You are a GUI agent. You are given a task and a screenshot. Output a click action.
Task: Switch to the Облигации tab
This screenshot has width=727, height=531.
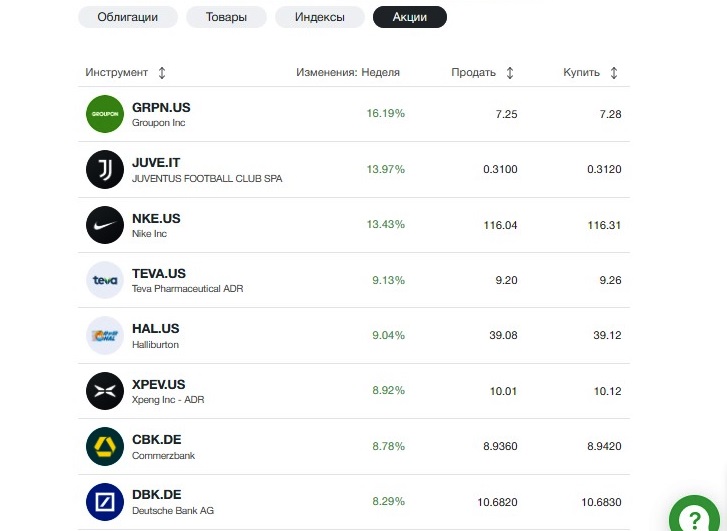[127, 17]
